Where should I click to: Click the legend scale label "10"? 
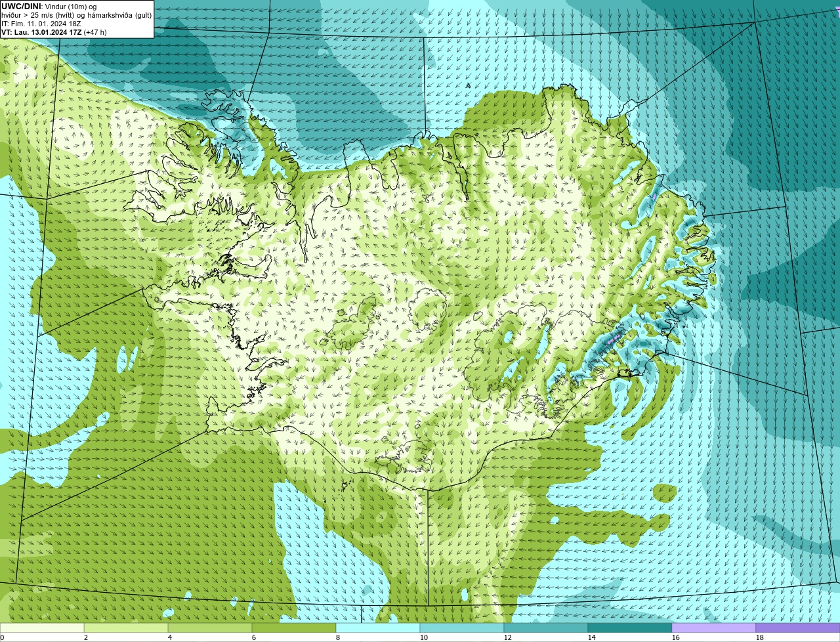coord(424,637)
